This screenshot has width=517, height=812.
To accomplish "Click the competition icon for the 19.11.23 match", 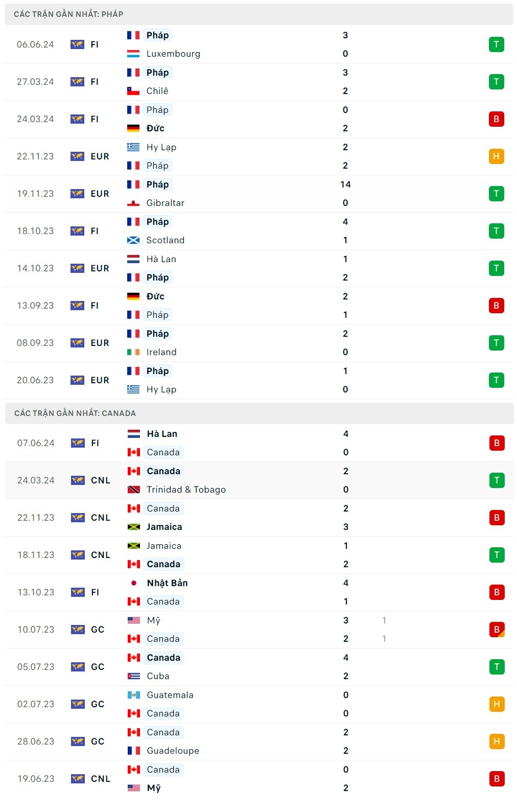I will (x=77, y=194).
